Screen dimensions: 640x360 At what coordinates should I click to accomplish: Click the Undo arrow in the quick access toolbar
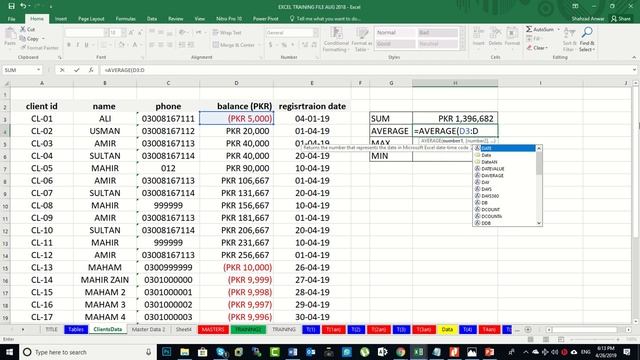click(23, 6)
